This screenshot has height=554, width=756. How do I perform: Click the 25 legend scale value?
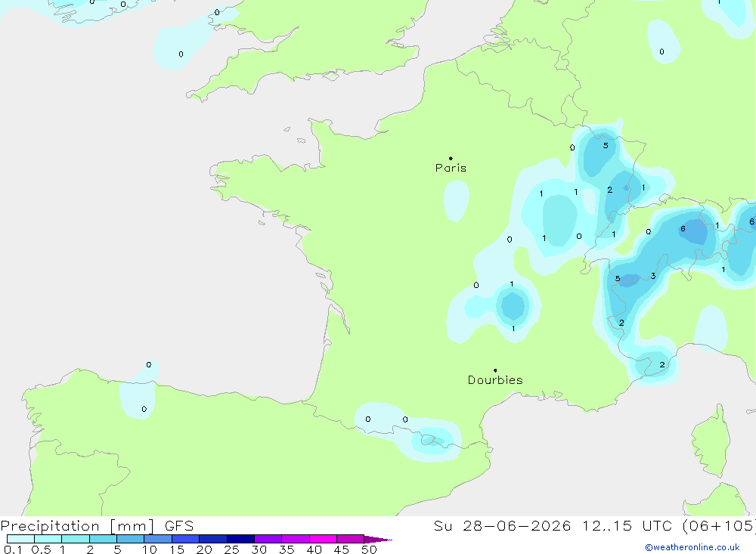(x=231, y=549)
